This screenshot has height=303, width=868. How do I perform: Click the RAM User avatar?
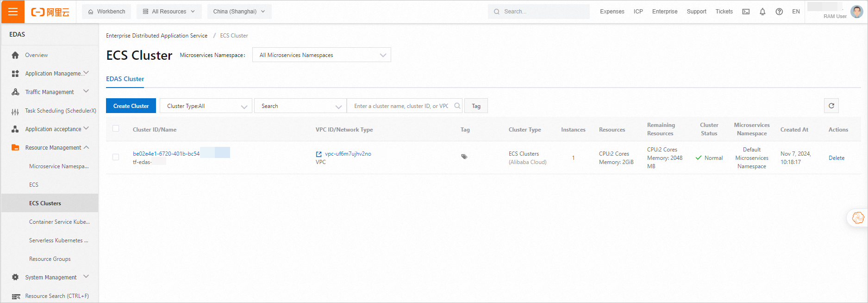click(857, 12)
